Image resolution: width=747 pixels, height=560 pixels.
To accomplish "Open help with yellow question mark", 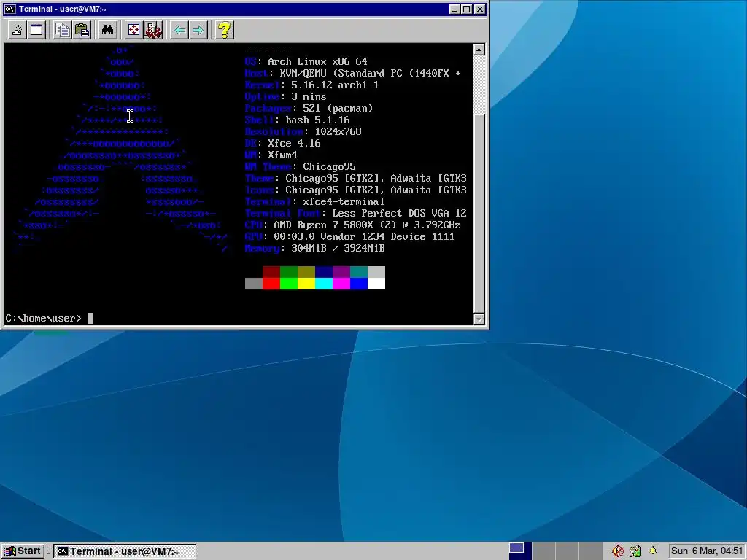I will click(x=225, y=31).
